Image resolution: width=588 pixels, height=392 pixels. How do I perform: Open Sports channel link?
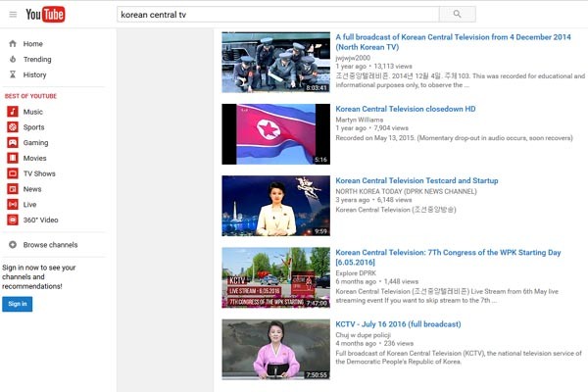point(33,127)
